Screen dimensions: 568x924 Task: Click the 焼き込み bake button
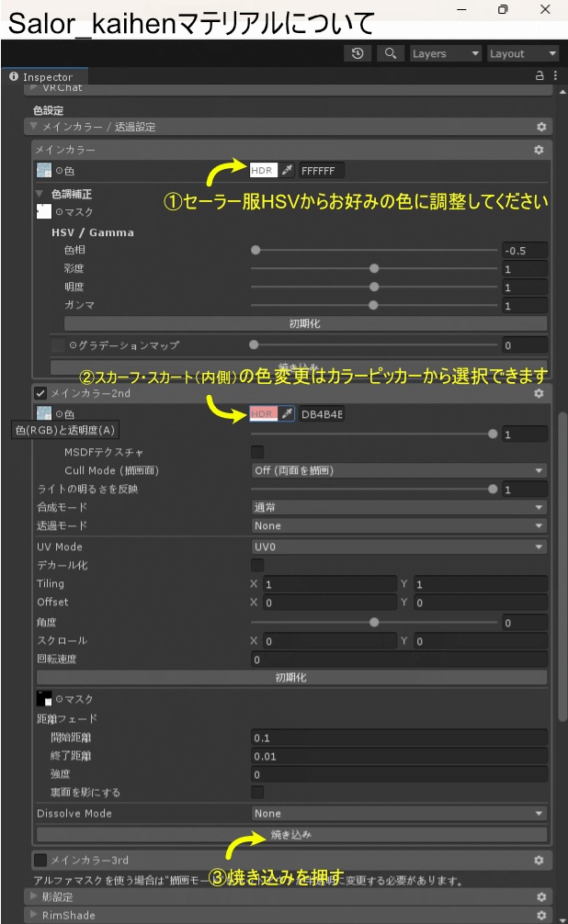click(x=291, y=834)
